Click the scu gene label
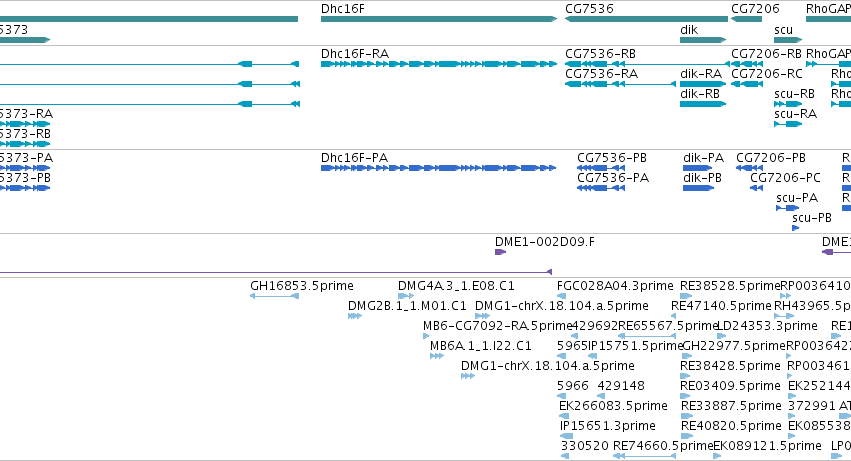851x461 pixels. (783, 29)
